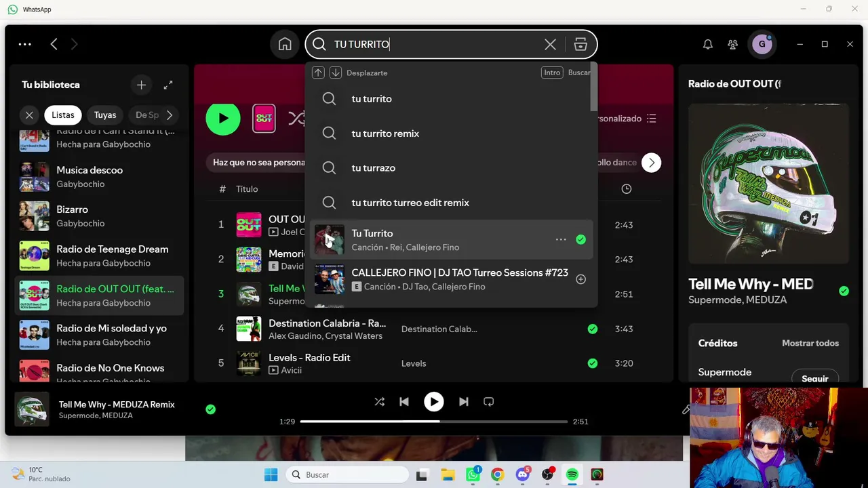Skip to the next track
This screenshot has width=868, height=488.
point(463,402)
